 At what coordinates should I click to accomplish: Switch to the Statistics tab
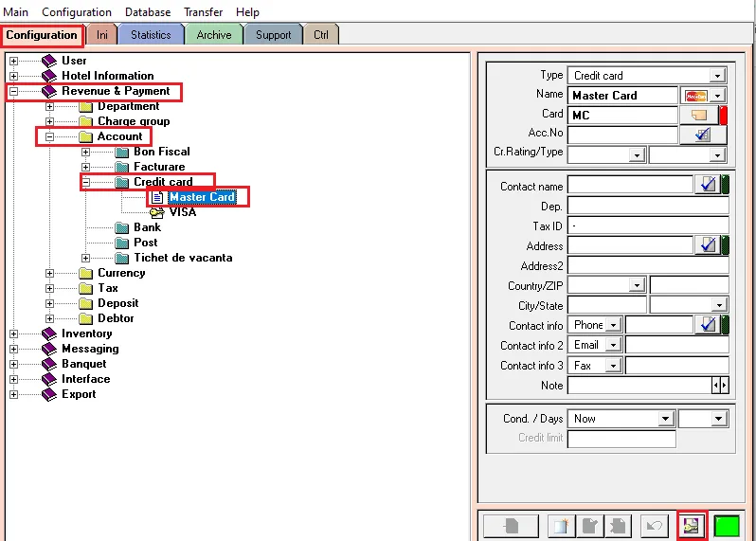point(151,35)
